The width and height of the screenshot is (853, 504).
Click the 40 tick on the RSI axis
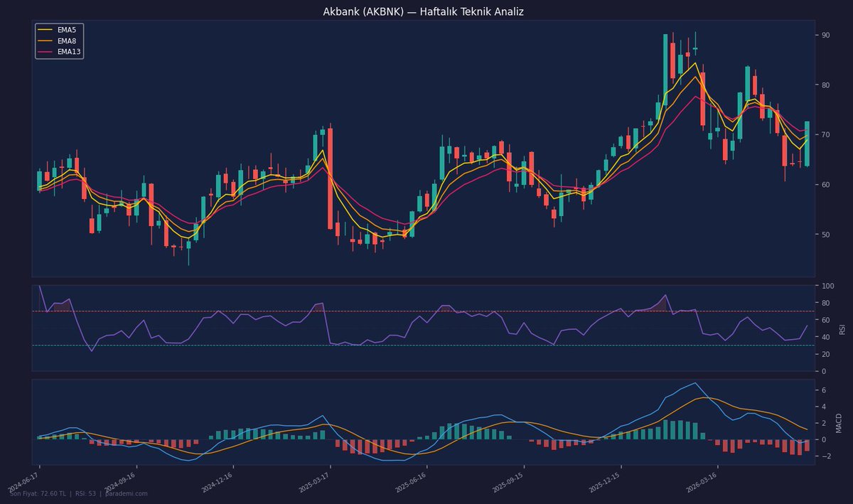826,337
